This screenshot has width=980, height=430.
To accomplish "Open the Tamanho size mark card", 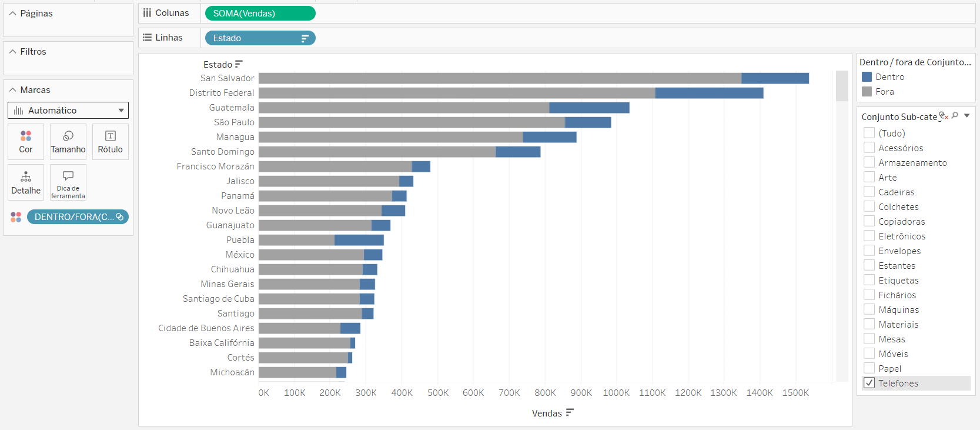I will click(x=68, y=142).
